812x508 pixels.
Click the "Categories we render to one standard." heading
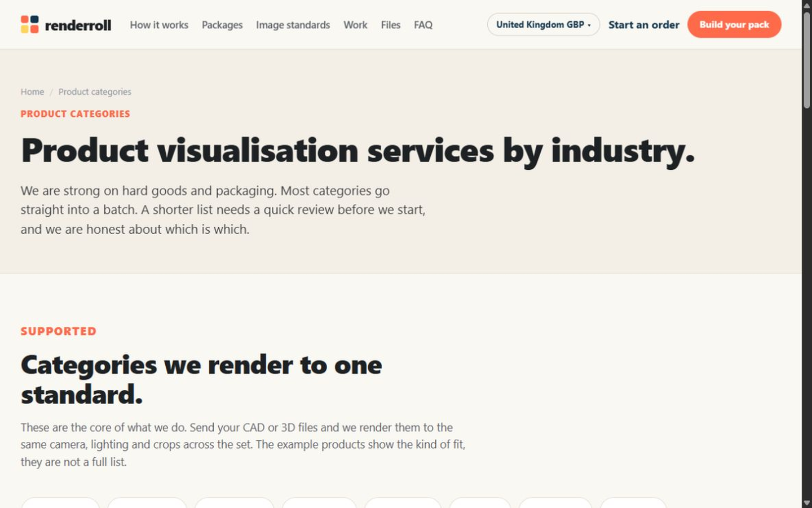201,379
